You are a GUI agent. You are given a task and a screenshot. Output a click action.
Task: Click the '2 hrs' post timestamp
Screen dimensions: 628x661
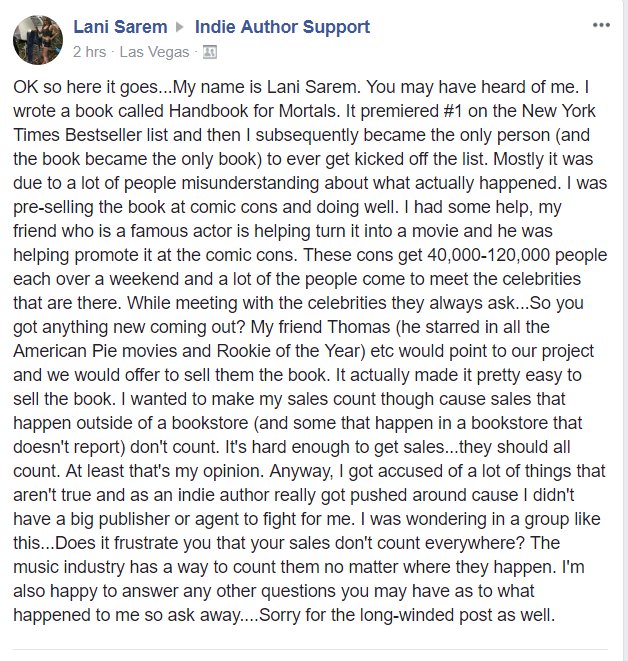coord(89,52)
